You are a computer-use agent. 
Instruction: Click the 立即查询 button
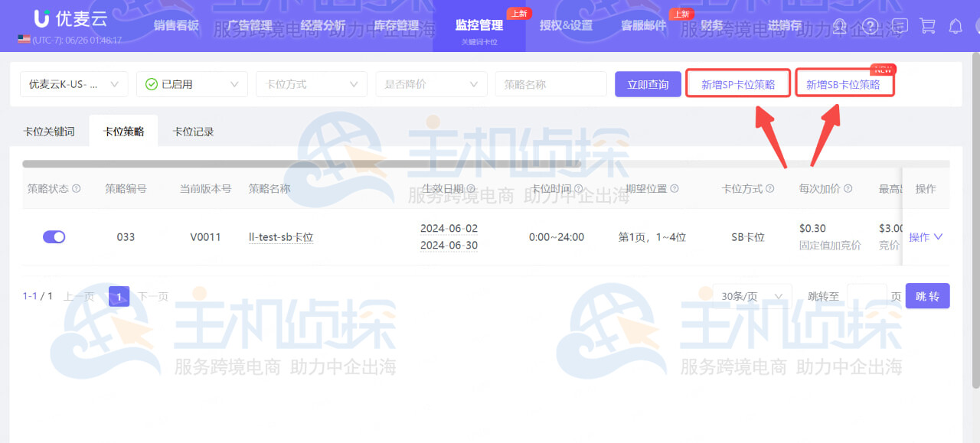click(648, 84)
